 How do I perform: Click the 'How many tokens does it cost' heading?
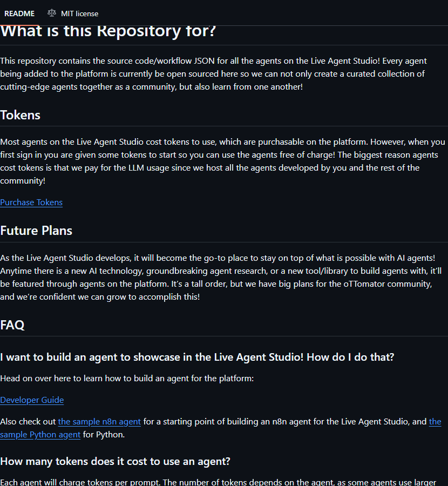pyautogui.click(x=116, y=462)
